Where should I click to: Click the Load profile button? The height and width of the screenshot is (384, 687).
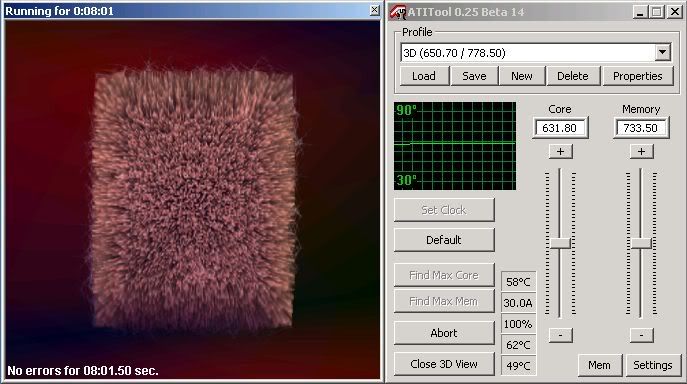coord(425,76)
